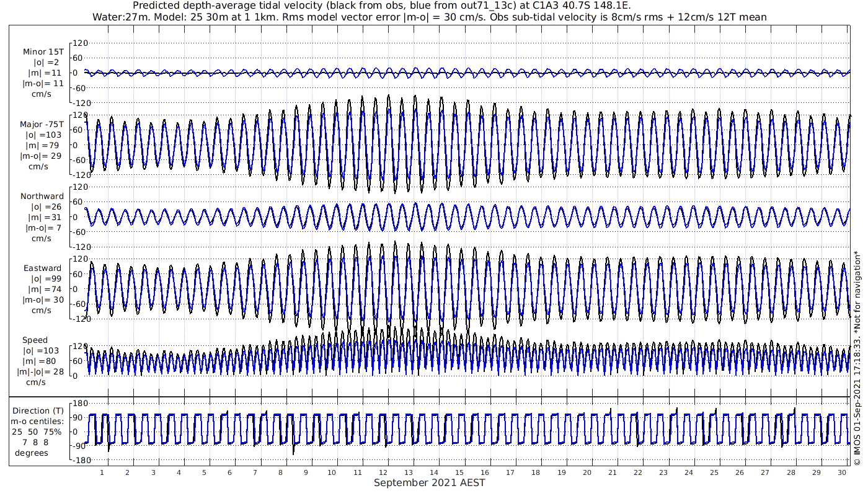The image size is (868, 496).
Task: Click the '|m| =80' value in Speed panel
Action: coord(40,361)
